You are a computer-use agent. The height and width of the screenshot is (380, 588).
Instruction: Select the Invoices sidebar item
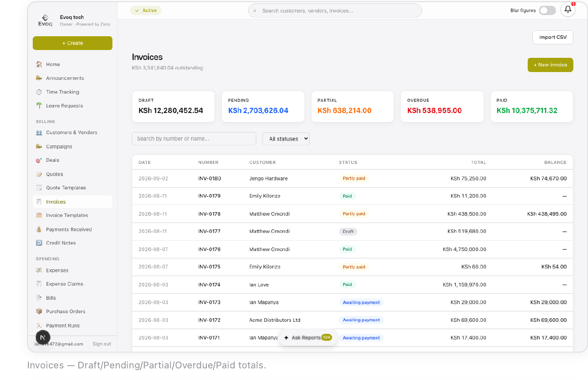72,202
